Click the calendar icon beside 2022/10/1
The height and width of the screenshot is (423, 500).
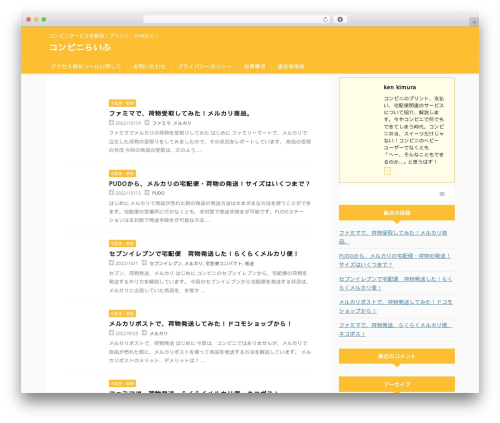click(111, 263)
